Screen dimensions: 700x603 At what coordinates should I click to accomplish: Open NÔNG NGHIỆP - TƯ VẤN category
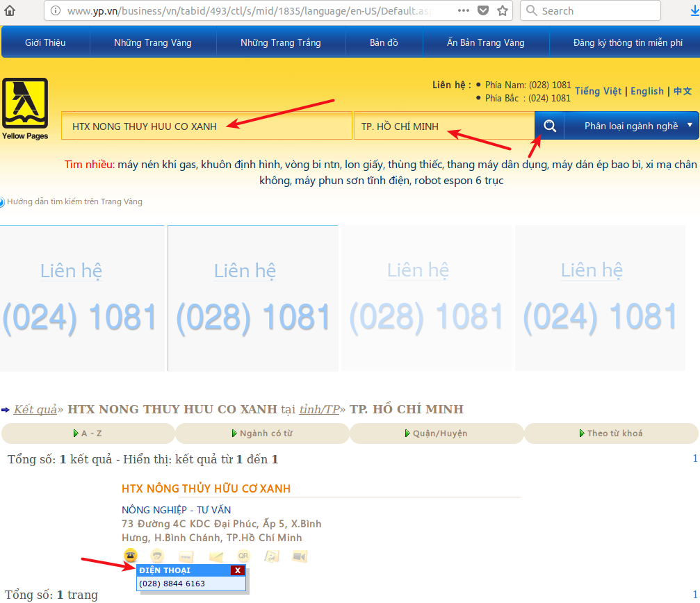pyautogui.click(x=177, y=510)
